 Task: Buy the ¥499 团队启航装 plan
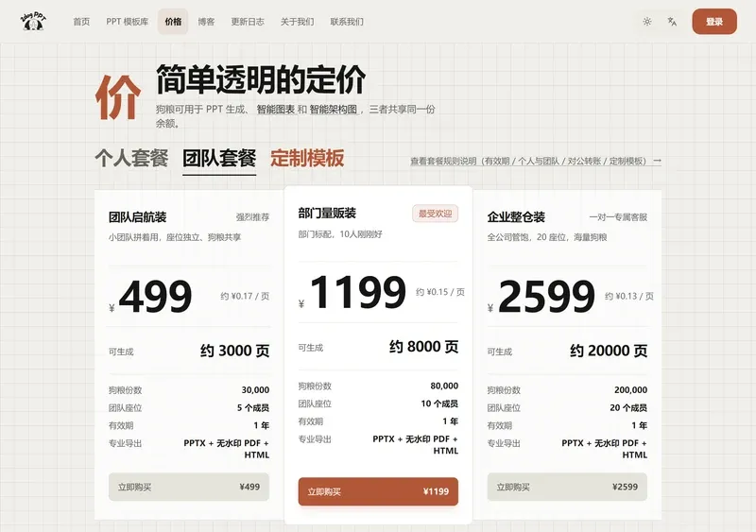[x=188, y=487]
